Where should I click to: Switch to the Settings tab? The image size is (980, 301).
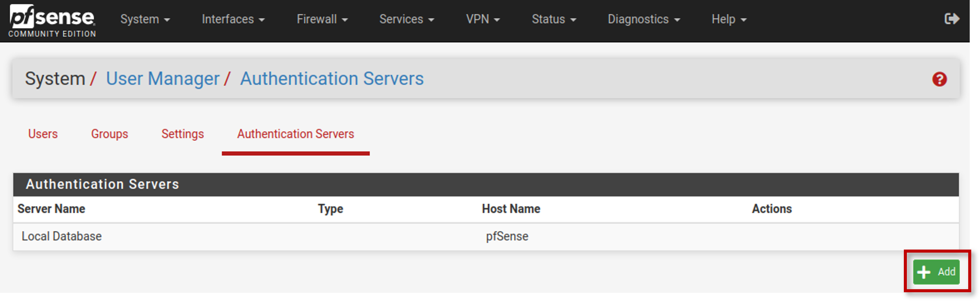[x=183, y=134]
